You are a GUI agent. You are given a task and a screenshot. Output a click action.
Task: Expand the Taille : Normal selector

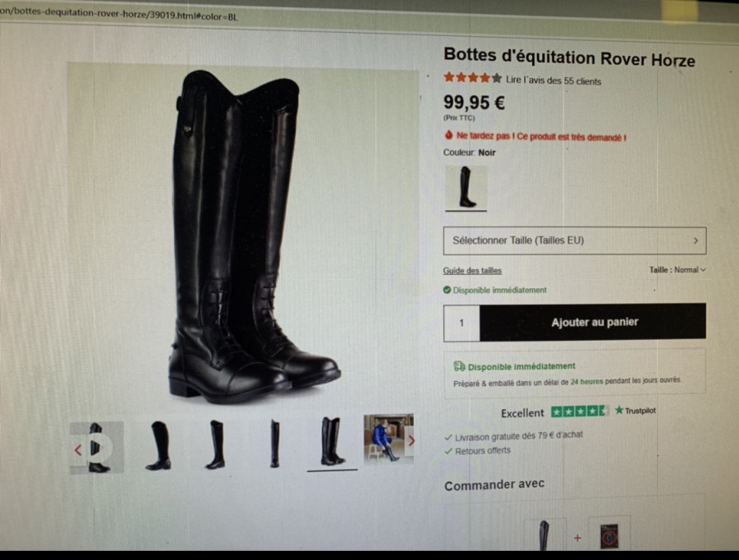point(677,270)
